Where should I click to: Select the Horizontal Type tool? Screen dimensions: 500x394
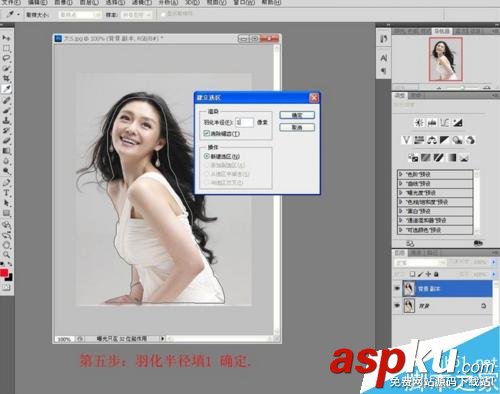[x=6, y=193]
